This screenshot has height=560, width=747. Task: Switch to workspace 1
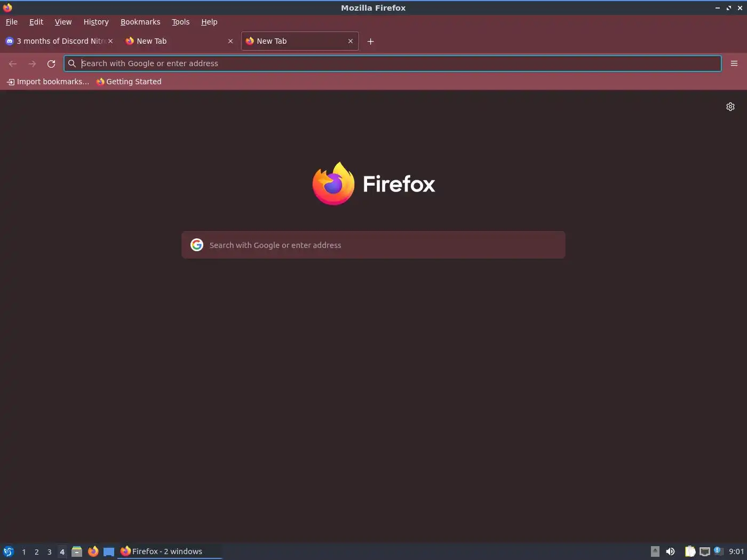pos(24,552)
